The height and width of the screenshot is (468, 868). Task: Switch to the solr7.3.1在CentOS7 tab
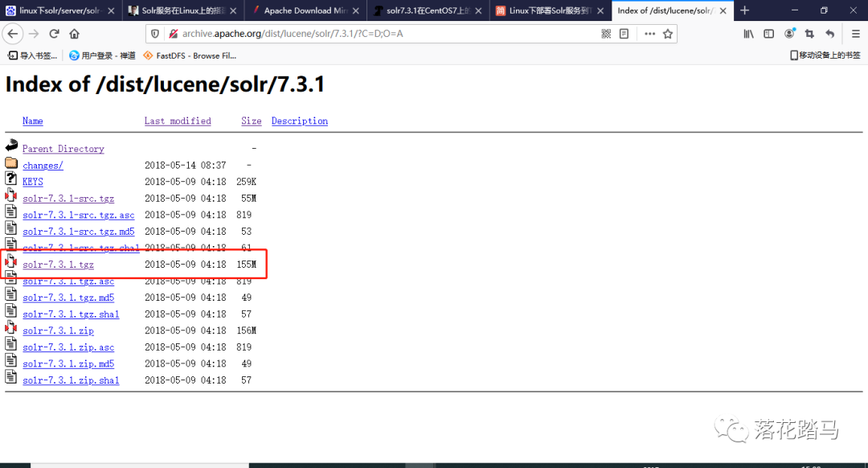pyautogui.click(x=428, y=10)
